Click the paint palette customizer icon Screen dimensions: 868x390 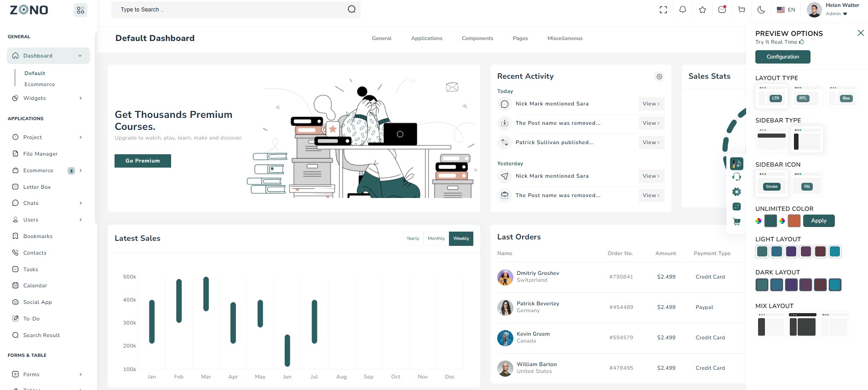click(736, 163)
